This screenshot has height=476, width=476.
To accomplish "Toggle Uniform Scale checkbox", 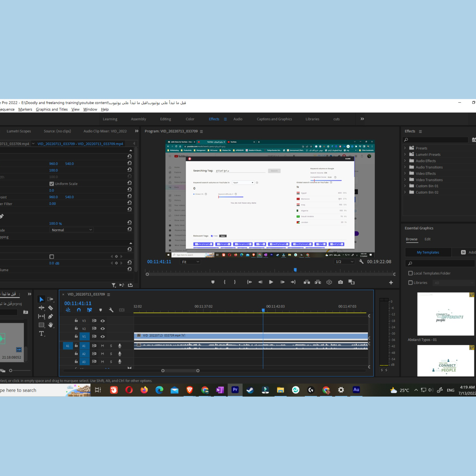I will (x=52, y=184).
